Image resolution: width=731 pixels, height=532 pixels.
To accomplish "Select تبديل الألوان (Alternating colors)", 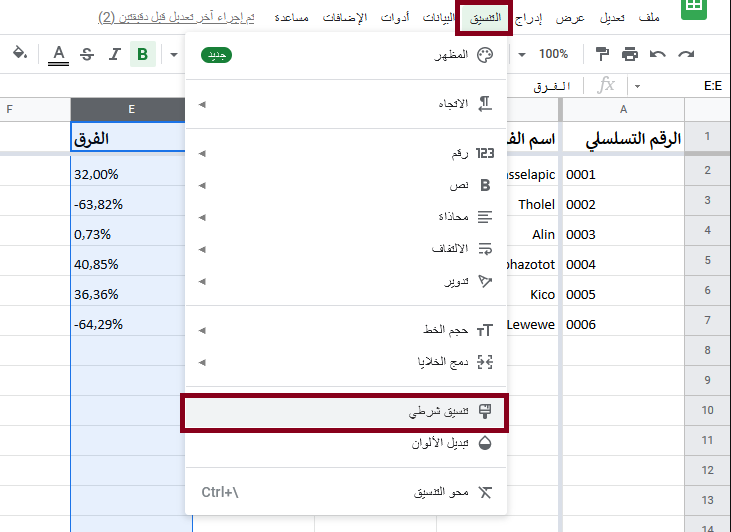I will (346, 443).
